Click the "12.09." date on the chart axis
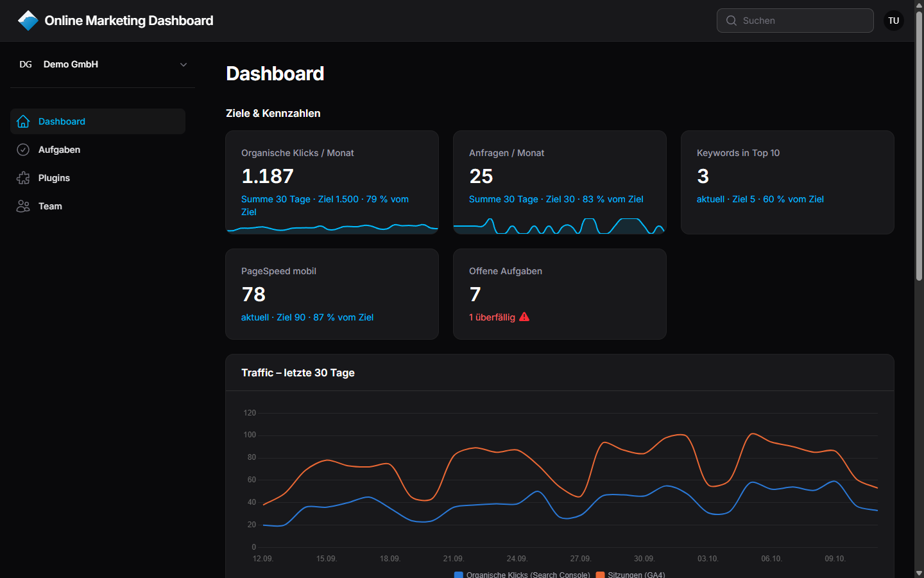Viewport: 924px width, 578px height. pyautogui.click(x=263, y=559)
